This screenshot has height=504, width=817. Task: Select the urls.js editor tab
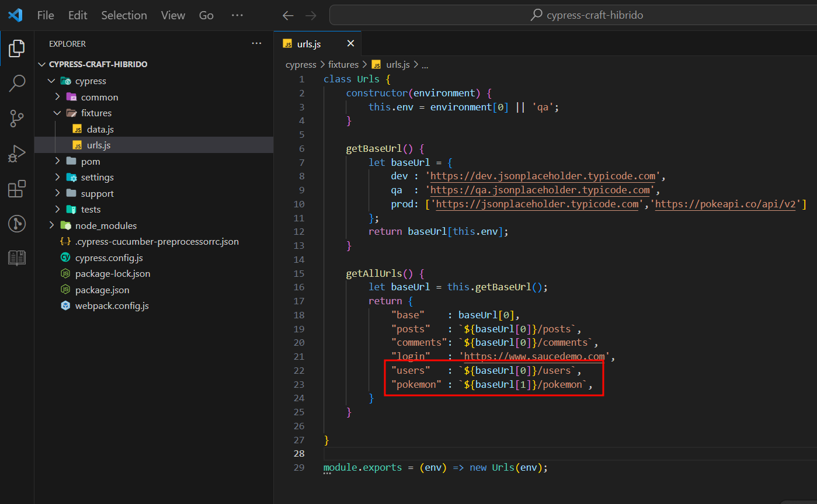318,44
